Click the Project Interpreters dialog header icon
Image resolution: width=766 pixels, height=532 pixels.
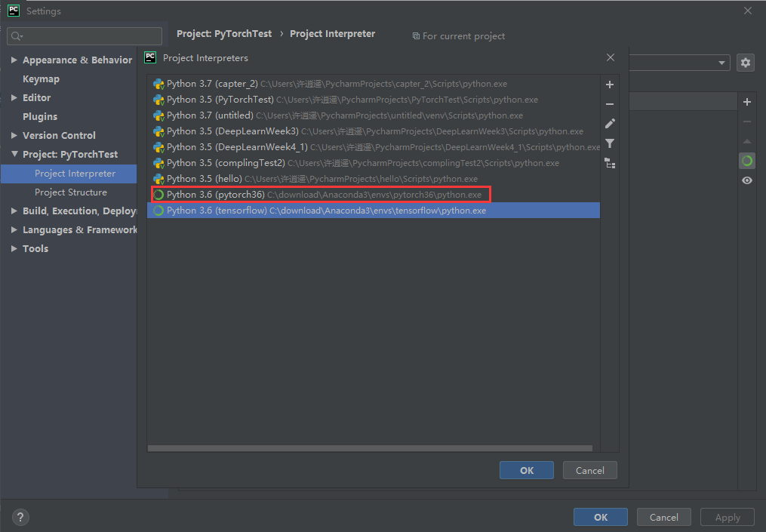coord(150,57)
